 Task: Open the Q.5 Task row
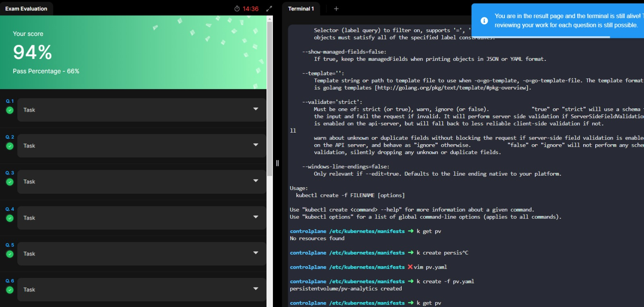141,254
